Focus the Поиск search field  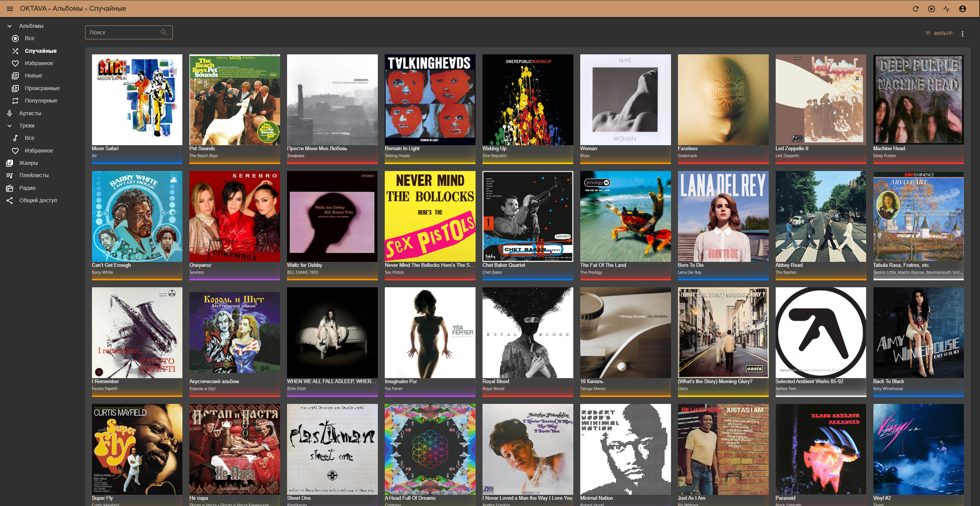[x=128, y=32]
